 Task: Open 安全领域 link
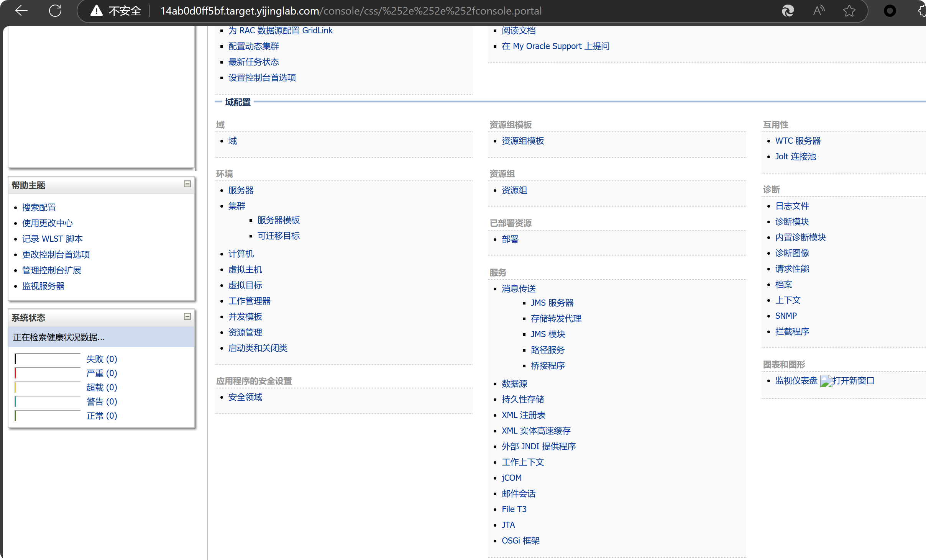245,397
